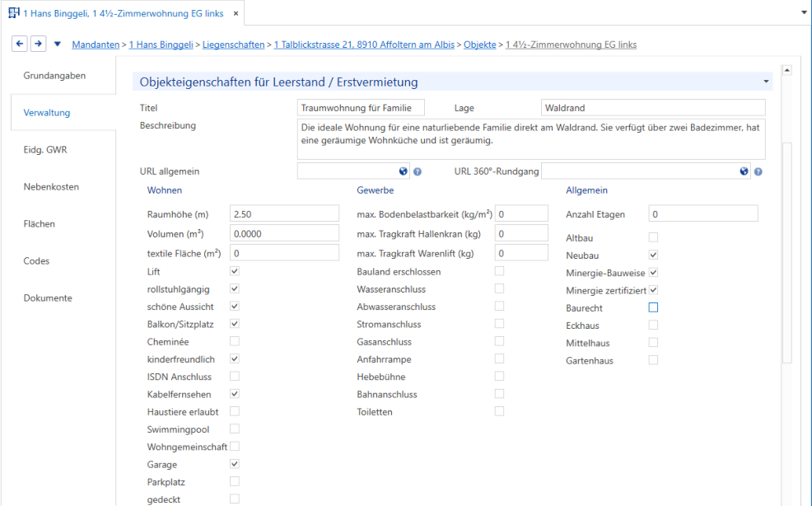Click the forward navigation arrow

click(39, 44)
